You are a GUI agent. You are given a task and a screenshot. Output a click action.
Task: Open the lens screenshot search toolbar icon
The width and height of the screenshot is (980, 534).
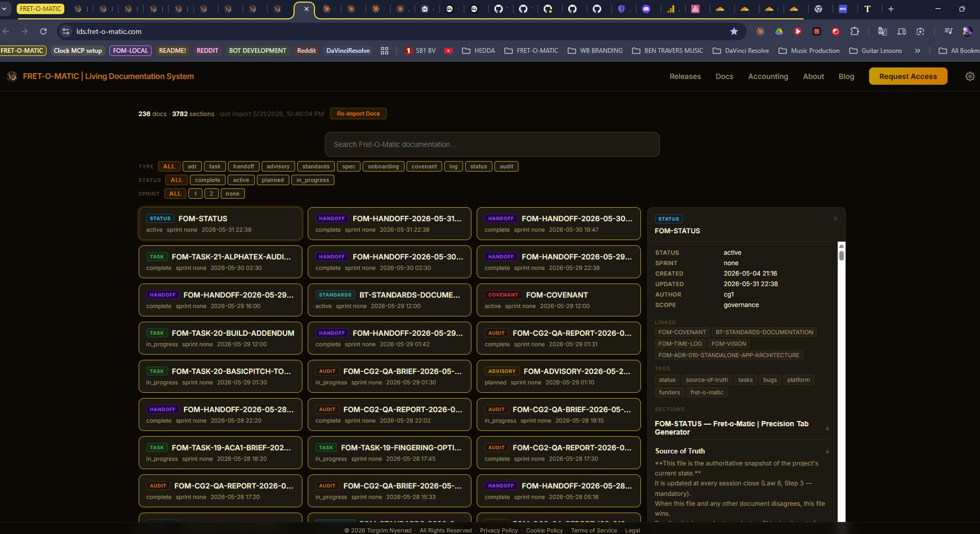pos(920,31)
